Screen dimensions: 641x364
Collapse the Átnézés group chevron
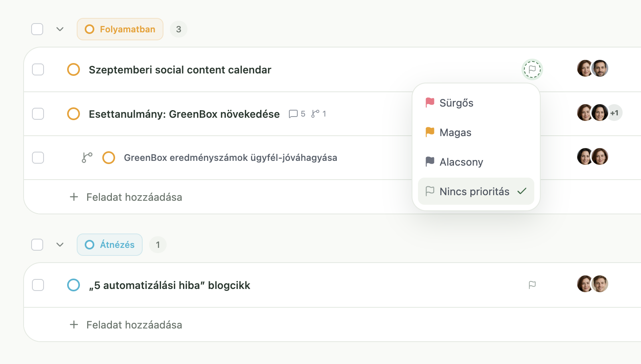pyautogui.click(x=60, y=245)
